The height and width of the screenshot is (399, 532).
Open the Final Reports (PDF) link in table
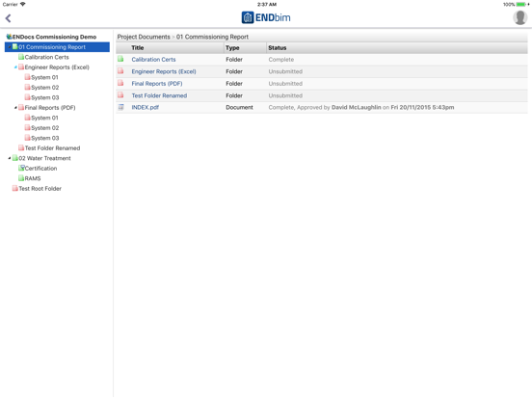pyautogui.click(x=157, y=84)
